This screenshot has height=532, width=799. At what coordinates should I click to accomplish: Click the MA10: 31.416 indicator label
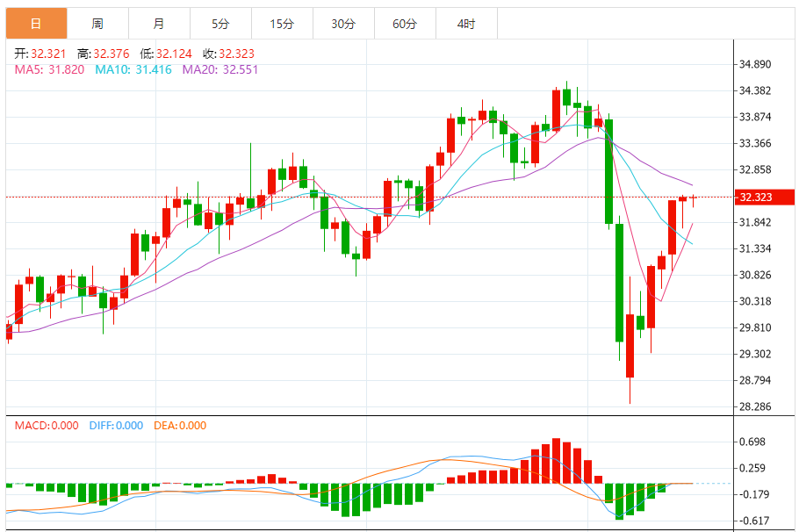133,69
